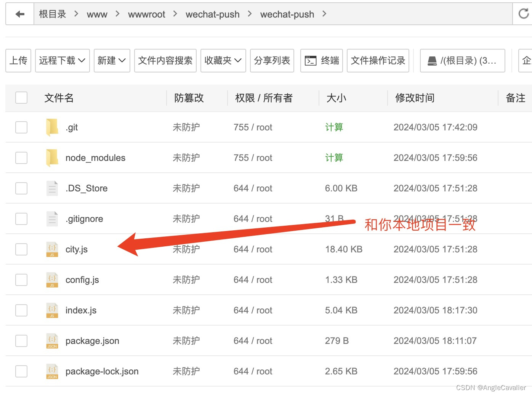The height and width of the screenshot is (395, 532).
Task: Check the index.js row checkbox
Action: 21,310
